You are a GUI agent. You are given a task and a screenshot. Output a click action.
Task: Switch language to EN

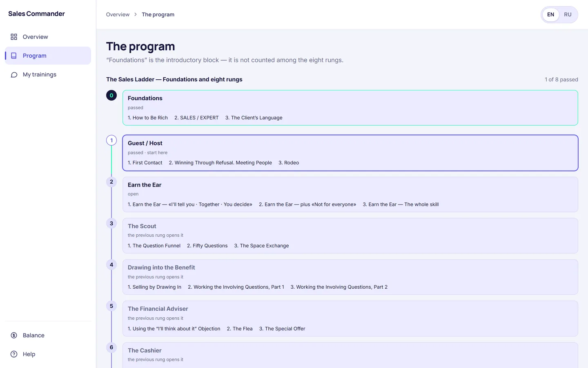click(x=550, y=15)
